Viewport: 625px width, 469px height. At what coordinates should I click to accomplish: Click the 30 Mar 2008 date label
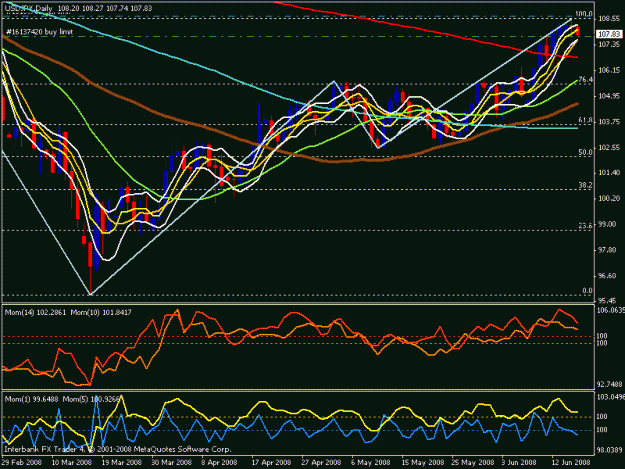pos(171,462)
